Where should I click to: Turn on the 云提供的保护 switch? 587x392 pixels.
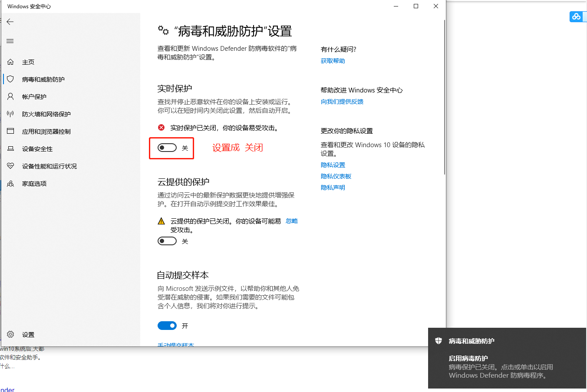(x=167, y=241)
